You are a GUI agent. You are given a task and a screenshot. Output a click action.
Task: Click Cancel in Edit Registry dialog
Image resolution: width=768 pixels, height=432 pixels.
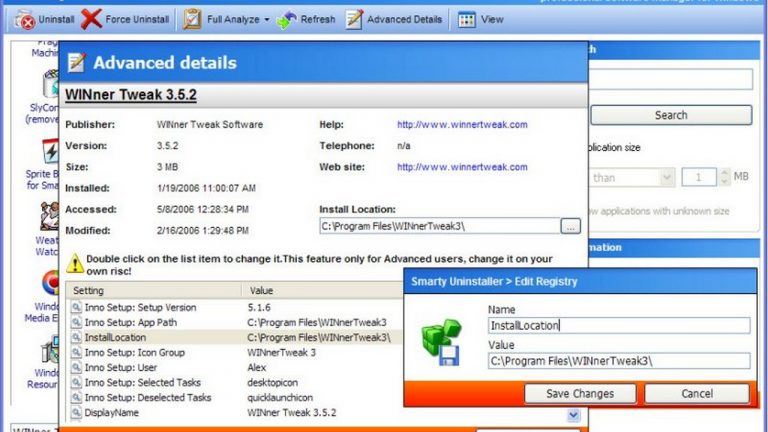click(x=697, y=394)
